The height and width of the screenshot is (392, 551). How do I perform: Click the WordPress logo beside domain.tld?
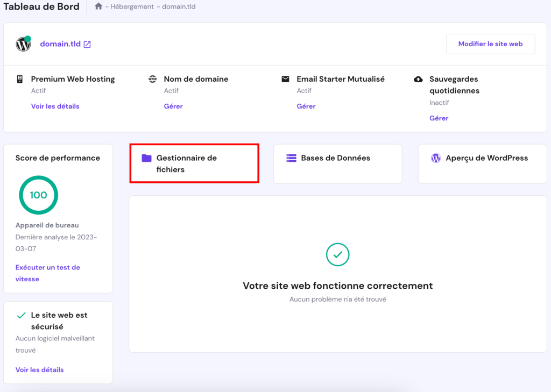(x=23, y=44)
